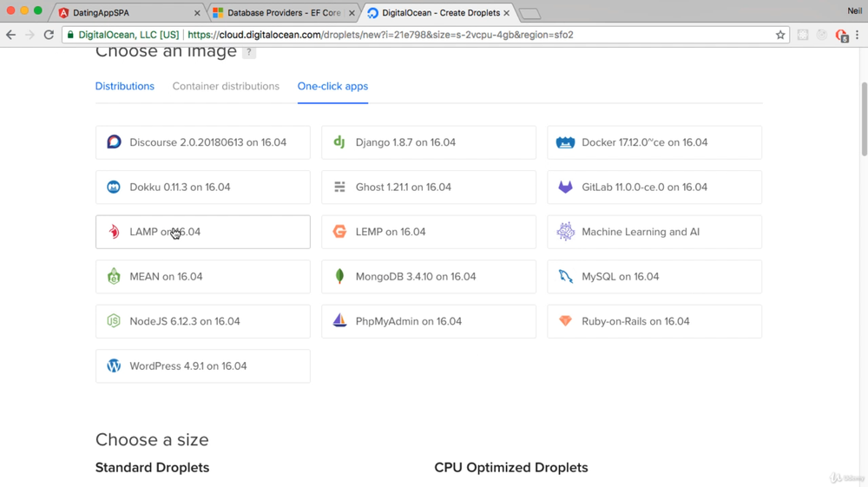Click the Machine Learning and AI icon
This screenshot has height=487, width=868.
(x=565, y=232)
